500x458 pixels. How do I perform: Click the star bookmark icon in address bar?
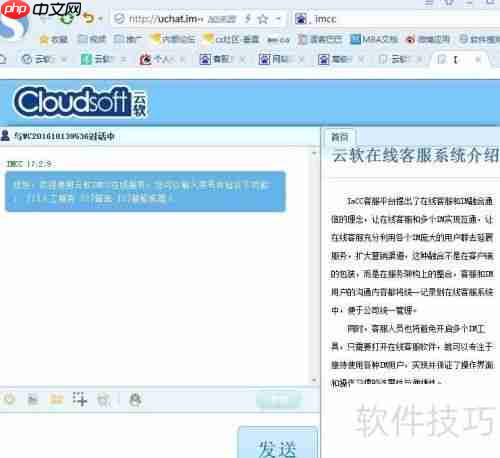(x=263, y=19)
